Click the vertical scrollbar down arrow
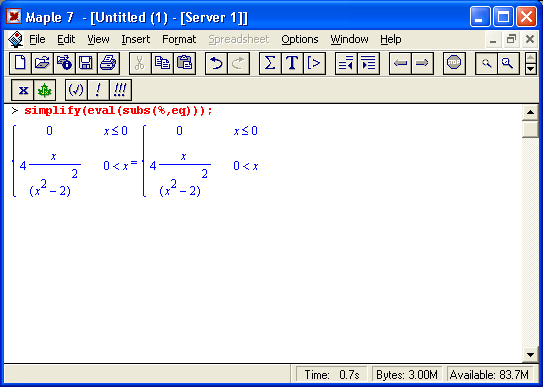543x387 pixels. 530,355
